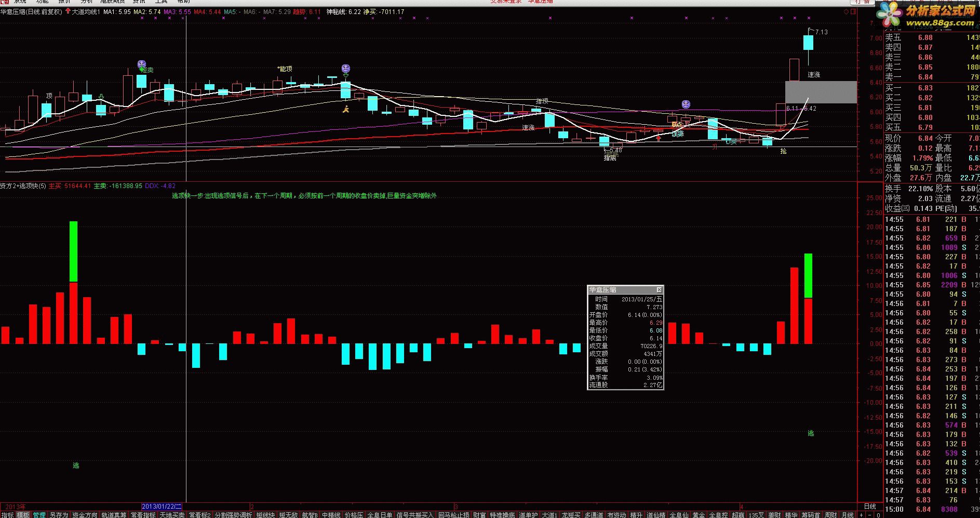Switch to 多通道 tab
Image resolution: width=980 pixels, height=518 pixels.
click(x=594, y=515)
